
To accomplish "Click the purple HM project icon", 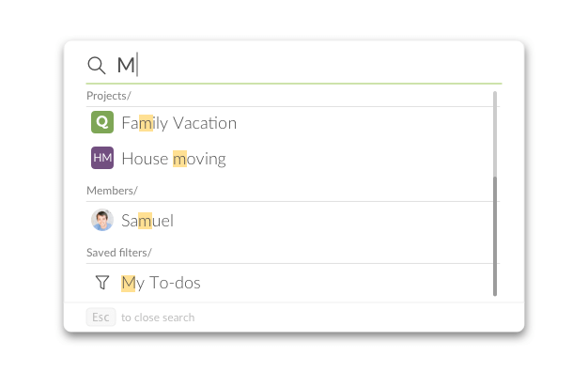I will (x=102, y=158).
